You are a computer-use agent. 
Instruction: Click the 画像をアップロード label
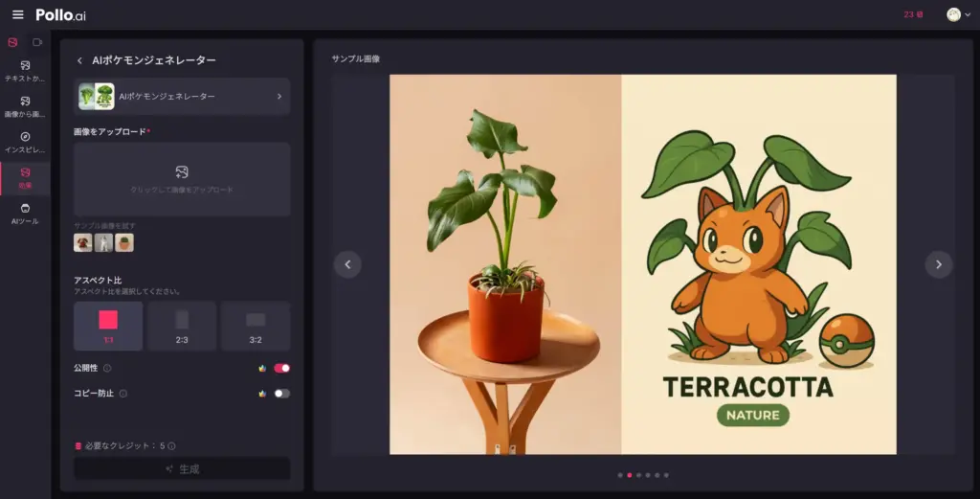[110, 131]
